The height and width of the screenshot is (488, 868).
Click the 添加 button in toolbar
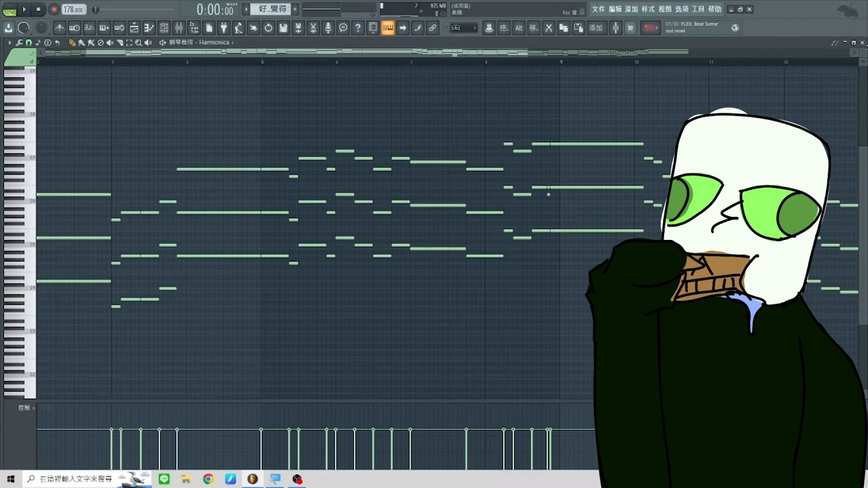point(595,28)
